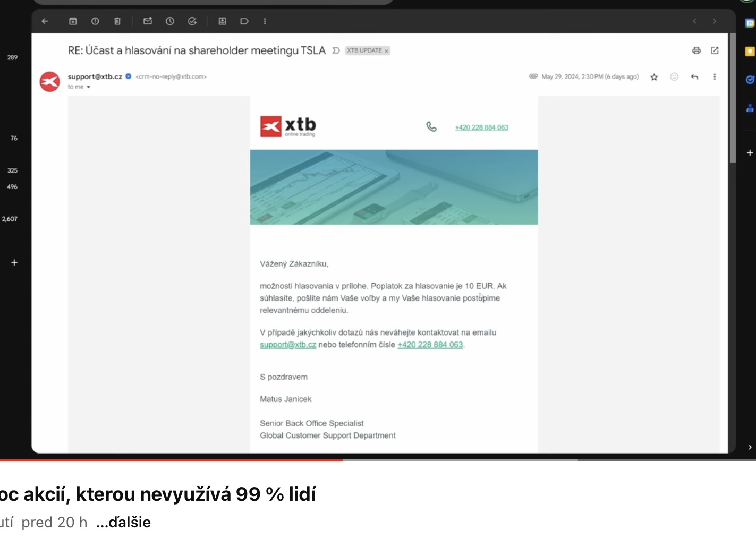
Task: Open the support@xtb.cz email link
Action: pos(288,345)
